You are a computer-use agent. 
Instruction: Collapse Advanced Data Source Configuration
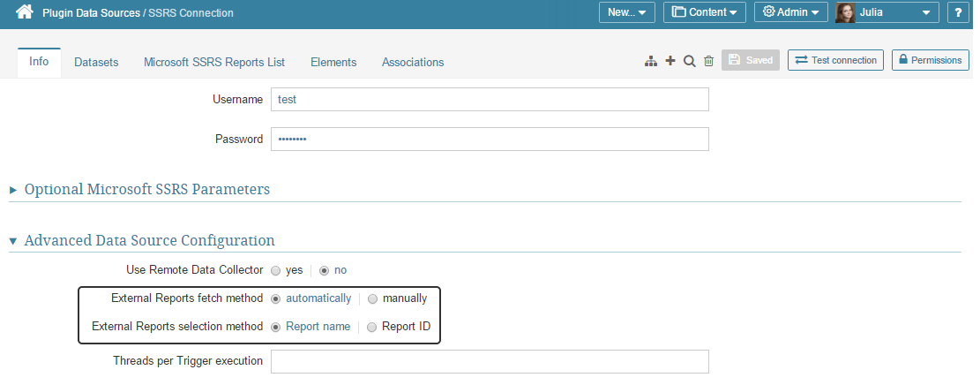(149, 240)
